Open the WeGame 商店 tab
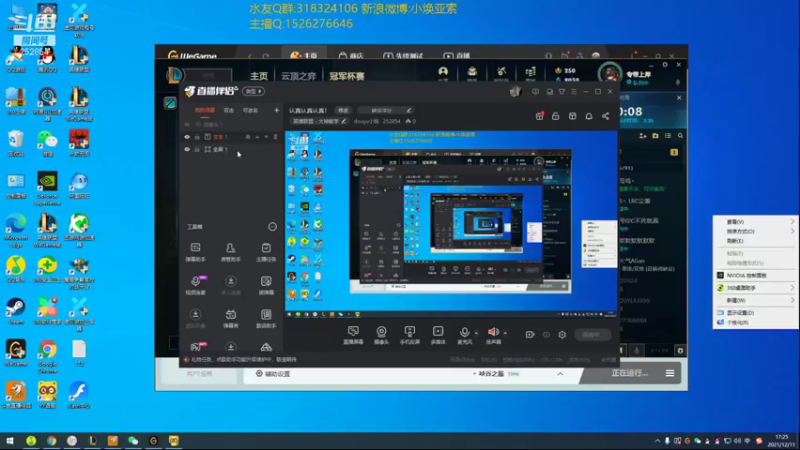 [351, 56]
